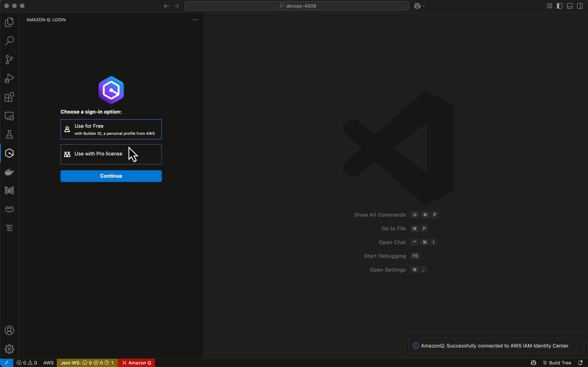This screenshot has height=367, width=588.
Task: Open Remote Explorer view
Action: click(9, 116)
